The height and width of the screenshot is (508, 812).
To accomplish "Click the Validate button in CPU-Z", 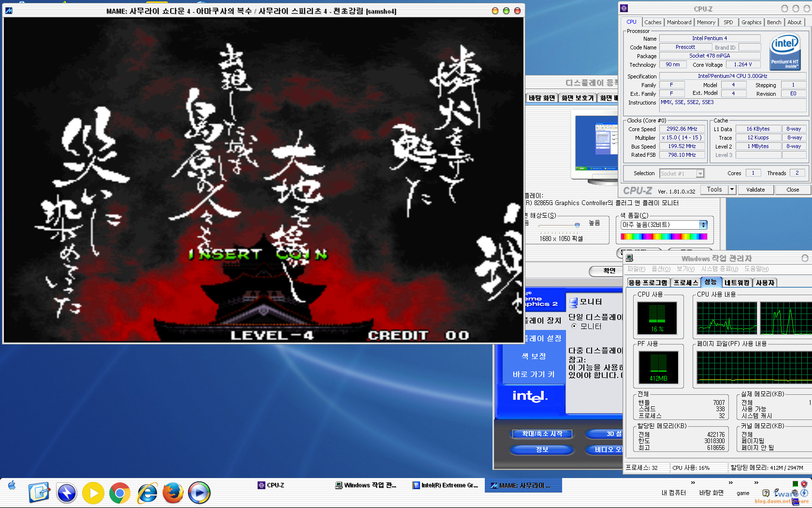I will [x=755, y=190].
